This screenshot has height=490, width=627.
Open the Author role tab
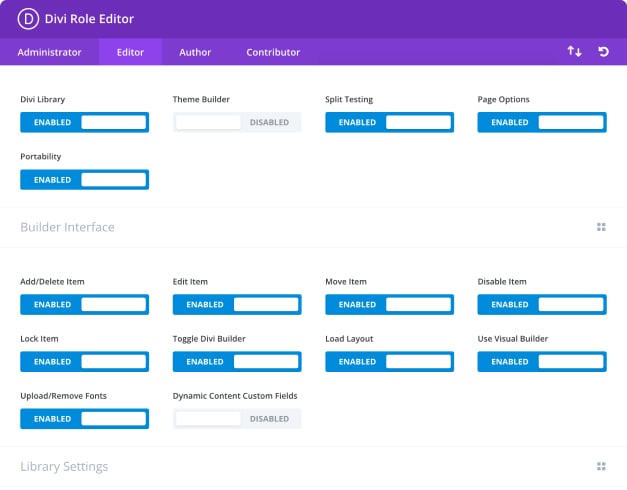click(x=195, y=52)
